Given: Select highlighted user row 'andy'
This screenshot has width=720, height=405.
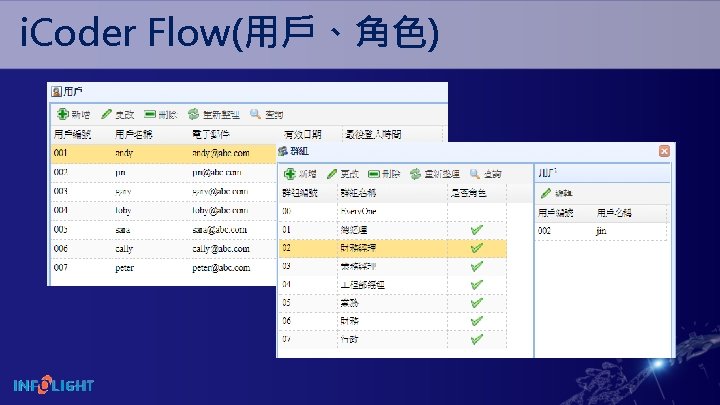Looking at the screenshot, I should pos(163,153).
